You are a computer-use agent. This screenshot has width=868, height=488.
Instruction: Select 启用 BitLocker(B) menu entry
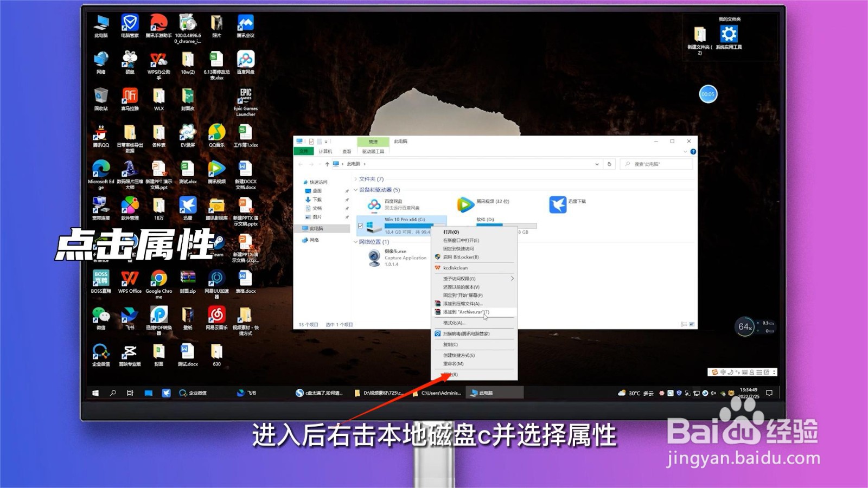point(474,257)
